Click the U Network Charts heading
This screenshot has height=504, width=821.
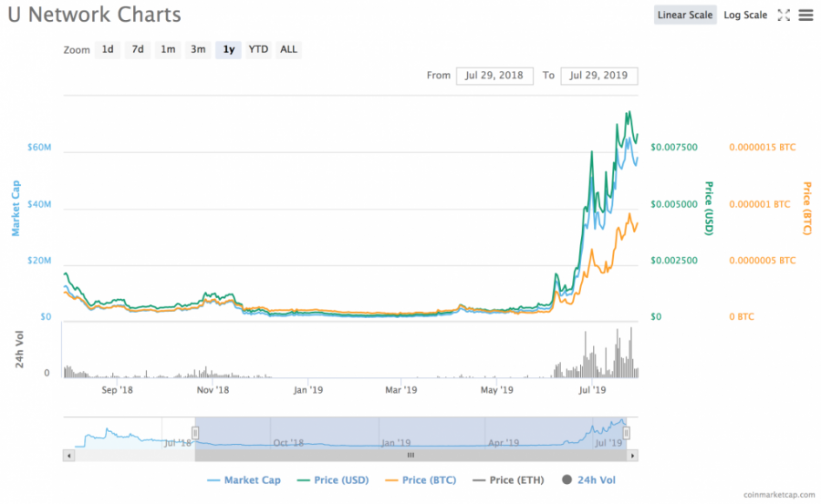click(94, 15)
